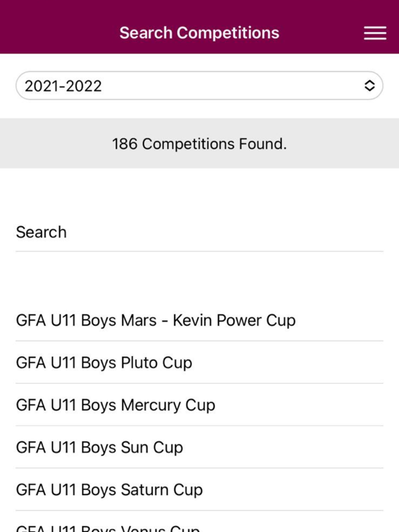Select GFA U11 Boys Pluto Cup

coord(104,363)
